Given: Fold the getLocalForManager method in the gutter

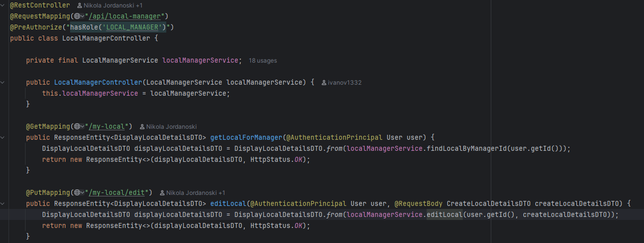Looking at the screenshot, I should pyautogui.click(x=3, y=137).
